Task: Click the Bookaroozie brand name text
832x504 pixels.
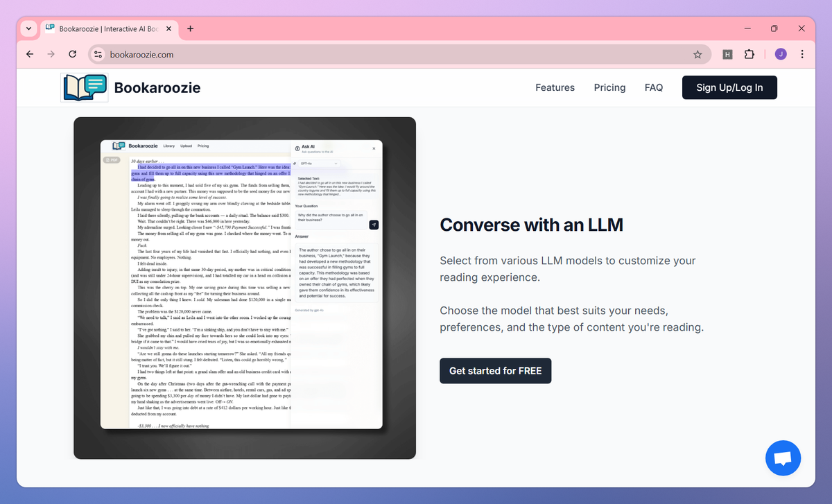Action: (157, 87)
